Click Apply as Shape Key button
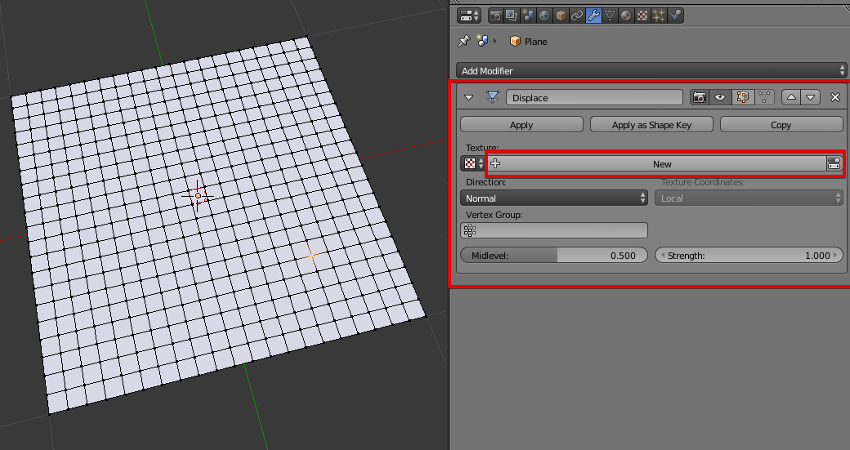 651,125
